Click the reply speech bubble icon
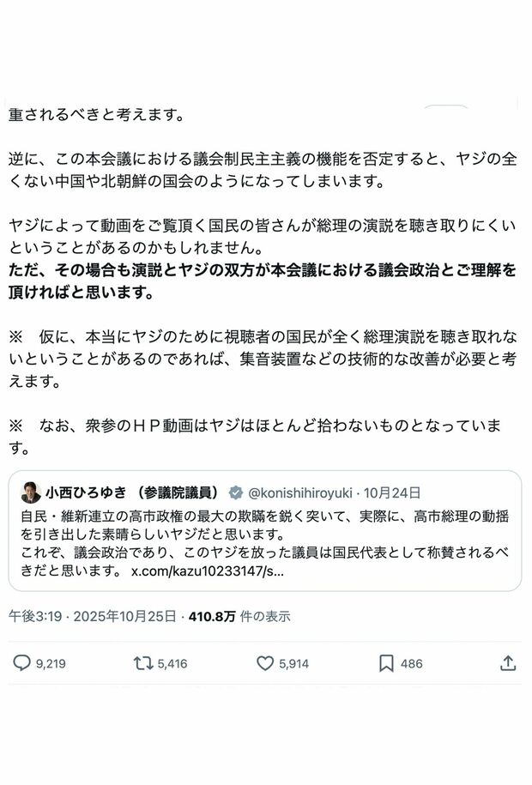Screen dimensions: 532x785 [x=22, y=663]
